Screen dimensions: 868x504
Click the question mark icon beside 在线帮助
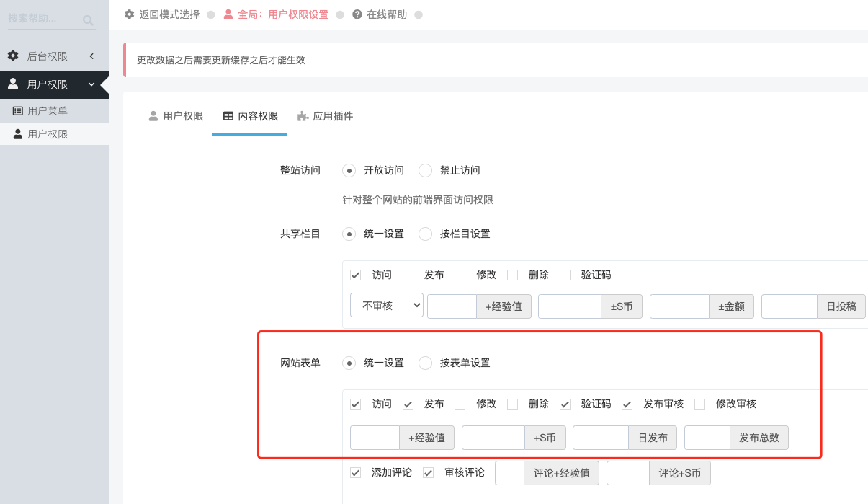point(357,14)
